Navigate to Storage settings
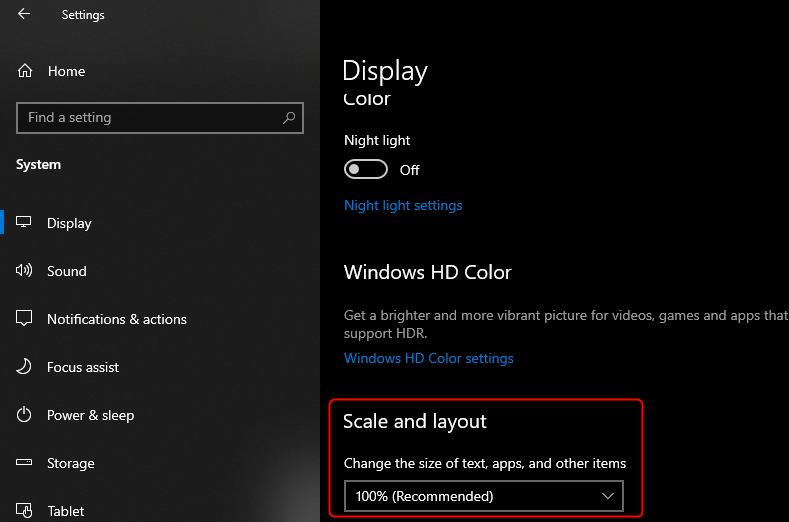Viewport: 789px width, 522px height. pyautogui.click(x=70, y=463)
